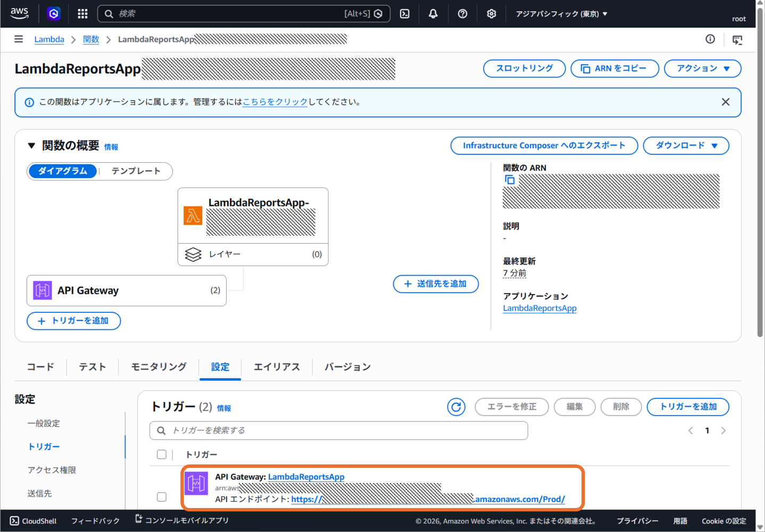The height and width of the screenshot is (532, 765).
Task: Click the Lambda function icon in diagram
Action: pyautogui.click(x=193, y=215)
